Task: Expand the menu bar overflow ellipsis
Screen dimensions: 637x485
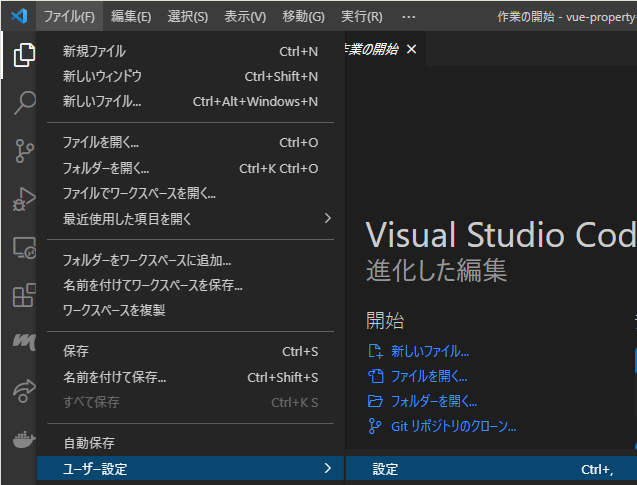Action: 408,17
